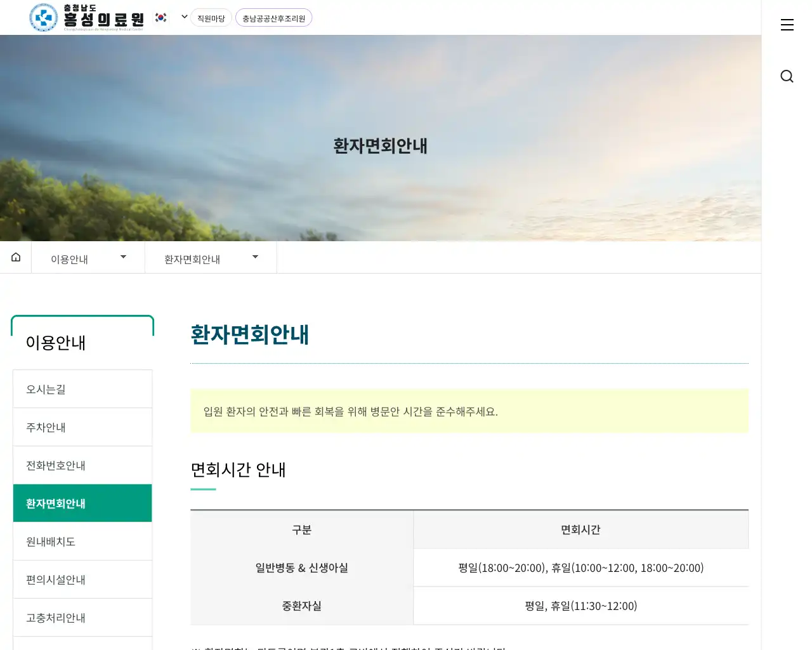812x650 pixels.
Task: Open the 충남공공산후조리원 link
Action: pos(273,18)
